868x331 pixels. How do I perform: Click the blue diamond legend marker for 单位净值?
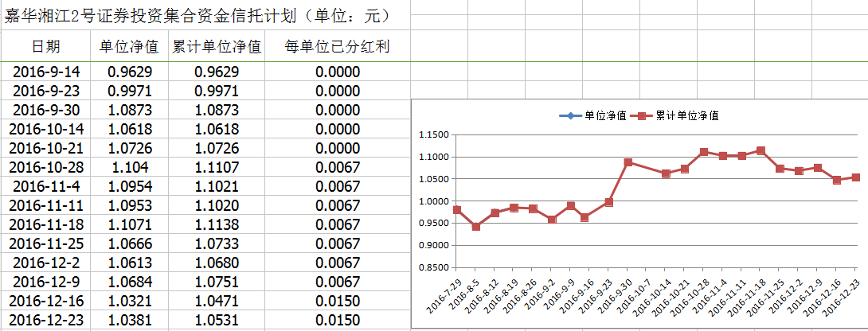(571, 116)
